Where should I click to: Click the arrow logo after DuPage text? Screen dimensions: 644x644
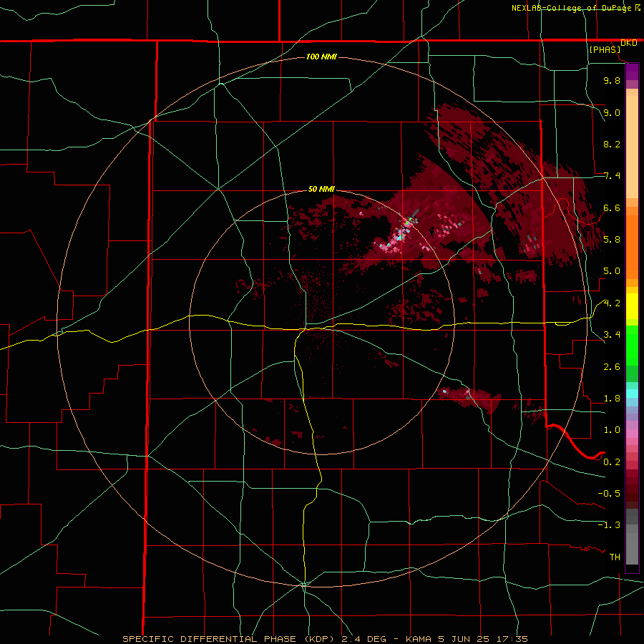point(638,7)
